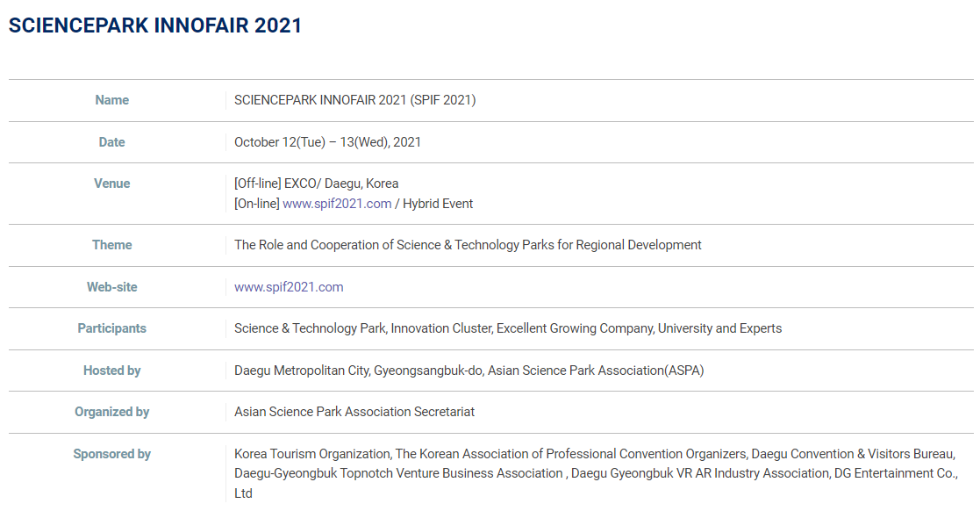Click the theme description about Regional Development
Screen dimensions: 980x511
tap(468, 245)
